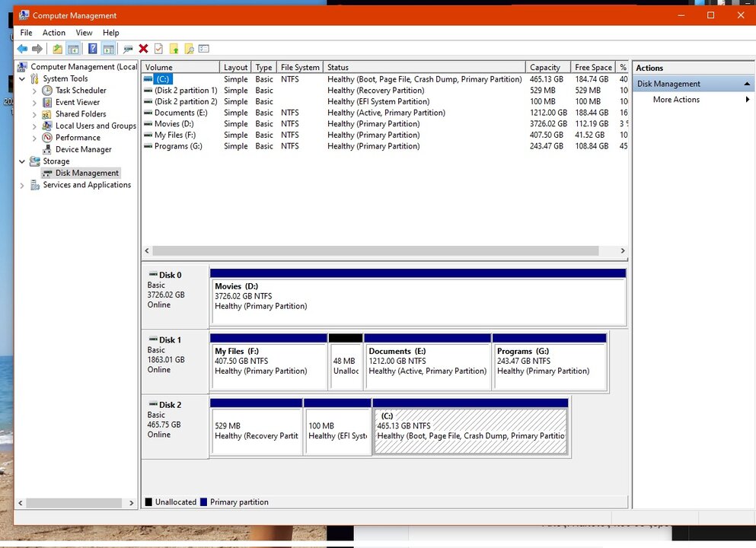Click the Back arrow in the toolbar
Viewport: 756px width, 548px height.
[22, 49]
